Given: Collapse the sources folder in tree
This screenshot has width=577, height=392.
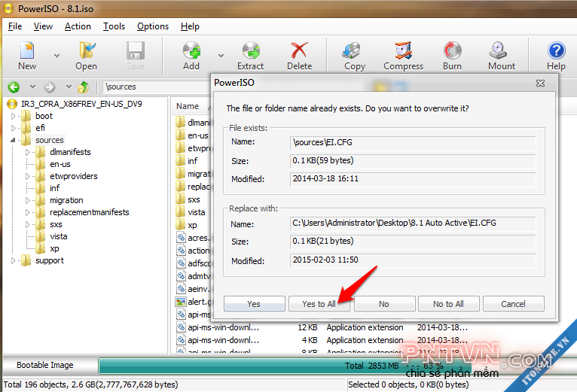Looking at the screenshot, I should (x=14, y=140).
